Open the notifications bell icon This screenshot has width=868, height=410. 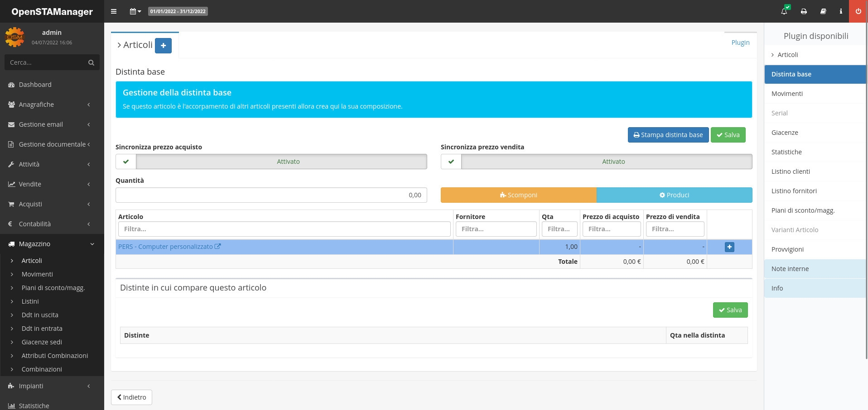784,11
